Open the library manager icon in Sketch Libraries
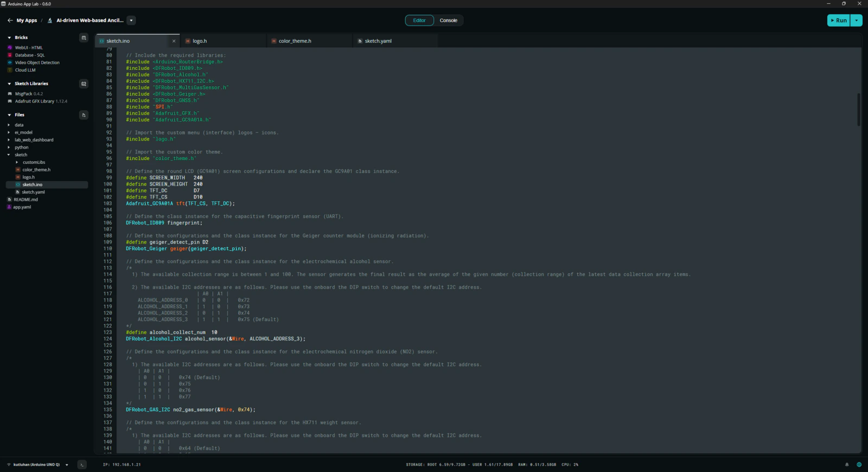 pyautogui.click(x=84, y=84)
